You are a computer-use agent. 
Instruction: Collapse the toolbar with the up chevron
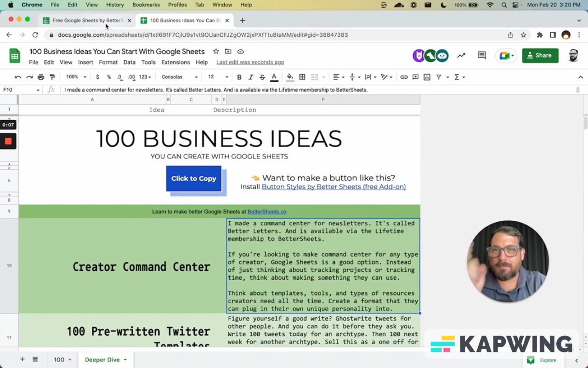click(x=580, y=77)
